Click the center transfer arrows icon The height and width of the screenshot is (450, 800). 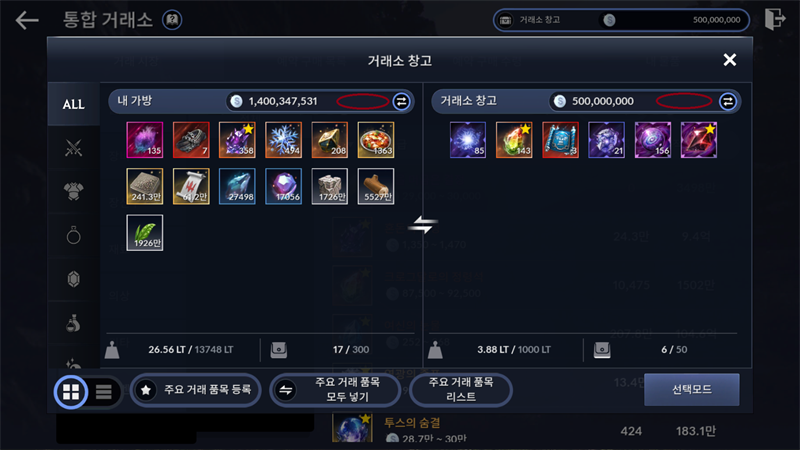tap(423, 224)
